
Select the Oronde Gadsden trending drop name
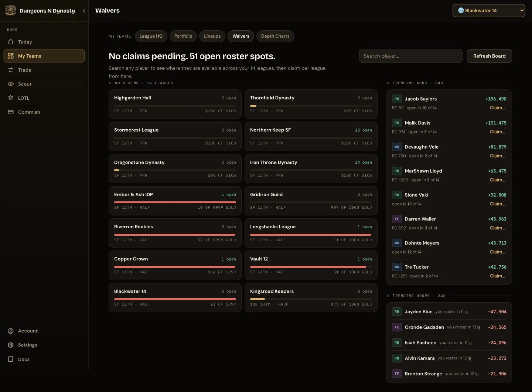[424, 327]
